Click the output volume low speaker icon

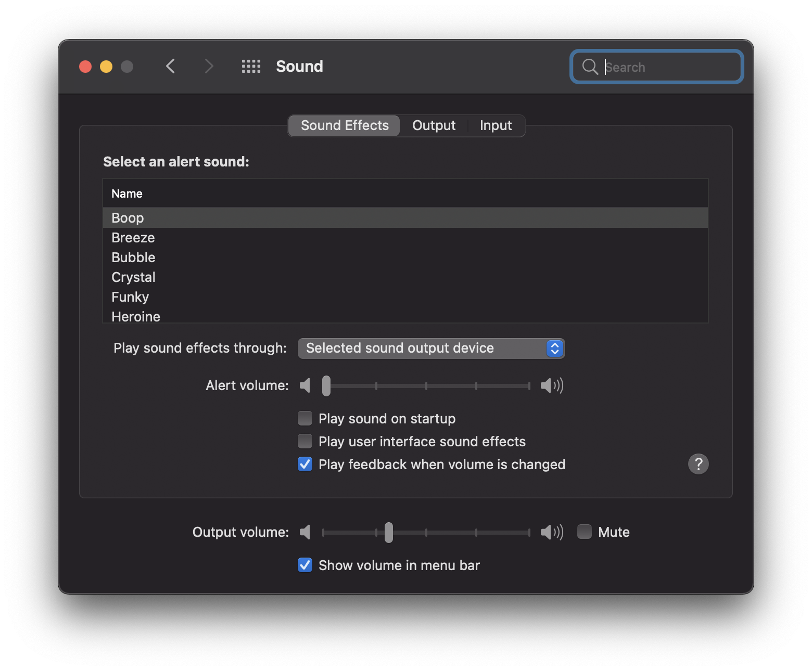[305, 532]
